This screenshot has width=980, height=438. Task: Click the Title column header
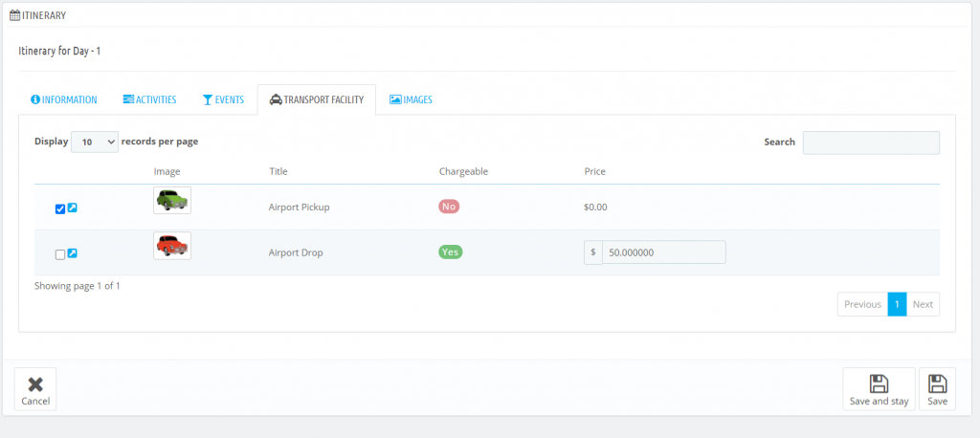[x=278, y=171]
